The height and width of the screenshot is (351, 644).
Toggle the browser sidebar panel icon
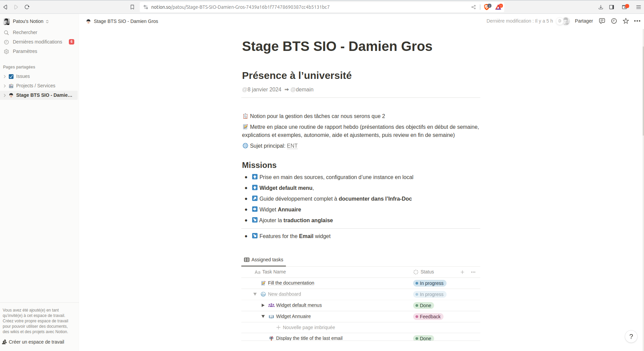pos(612,7)
